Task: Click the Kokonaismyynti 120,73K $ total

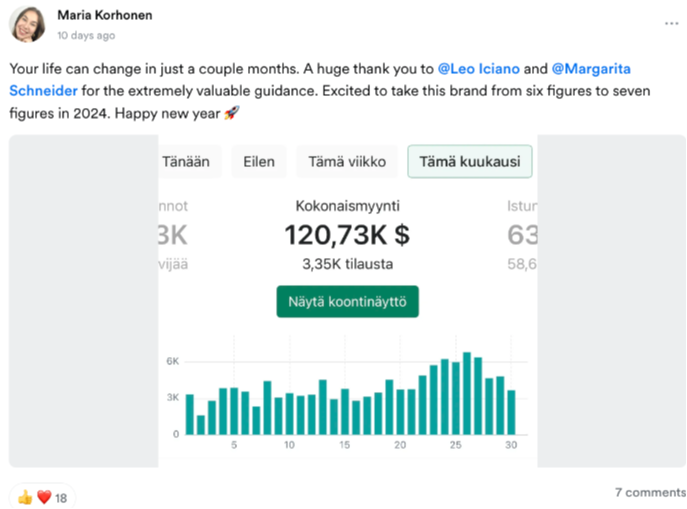Action: pyautogui.click(x=347, y=235)
